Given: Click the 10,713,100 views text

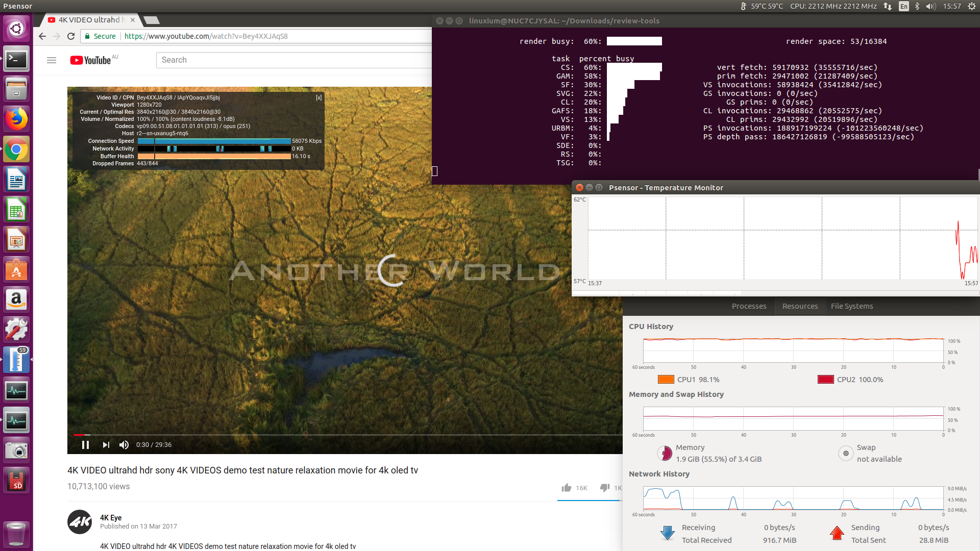Looking at the screenshot, I should tap(99, 487).
